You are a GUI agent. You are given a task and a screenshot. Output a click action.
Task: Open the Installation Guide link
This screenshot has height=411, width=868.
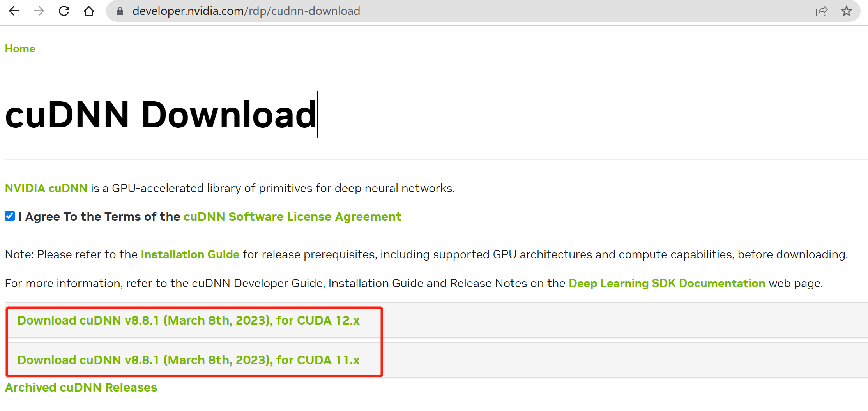[x=190, y=254]
